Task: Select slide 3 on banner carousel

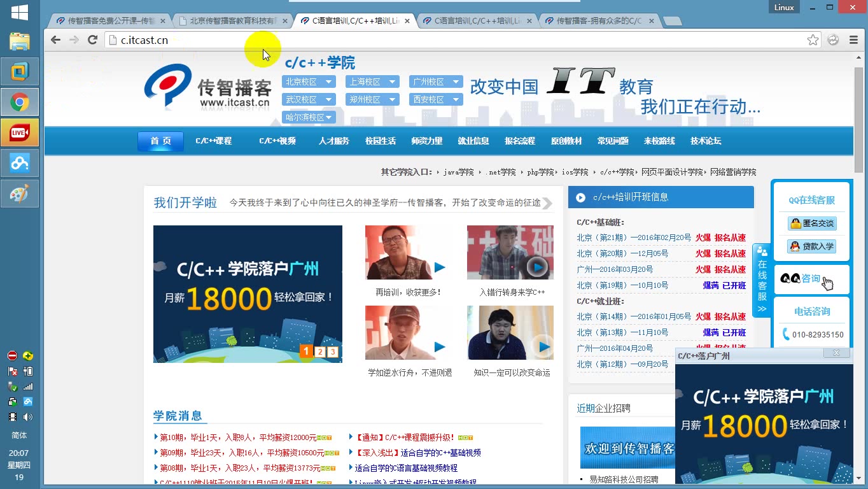Action: (332, 351)
